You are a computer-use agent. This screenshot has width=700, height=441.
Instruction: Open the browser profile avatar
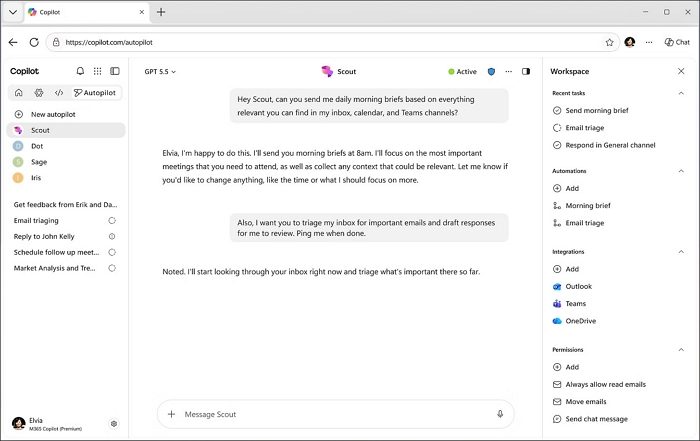pos(629,42)
